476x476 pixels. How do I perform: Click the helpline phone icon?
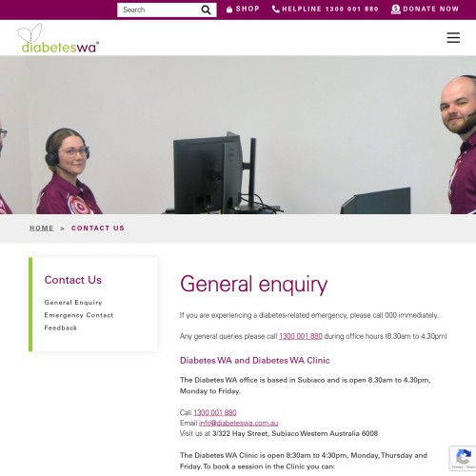tap(276, 10)
